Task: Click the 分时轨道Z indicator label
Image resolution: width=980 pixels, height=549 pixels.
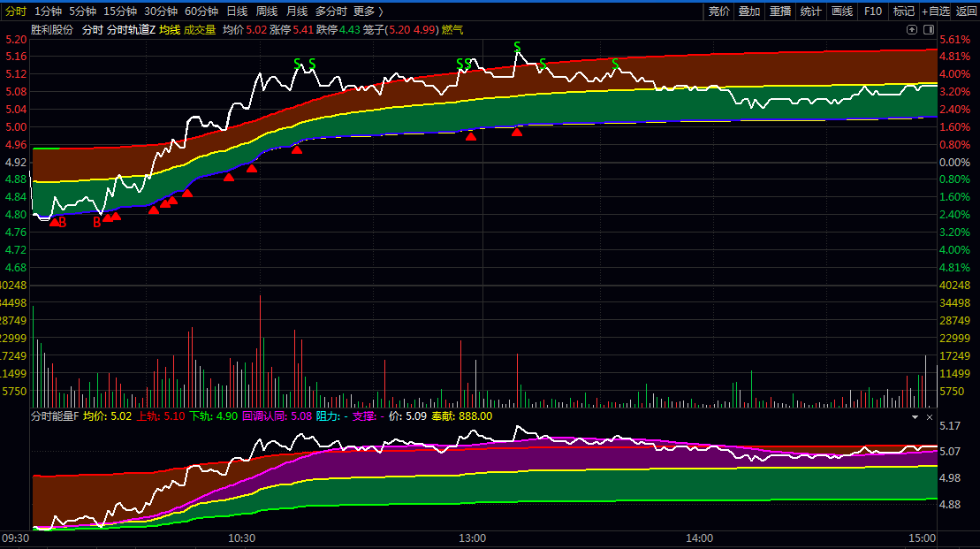Action: [132, 30]
